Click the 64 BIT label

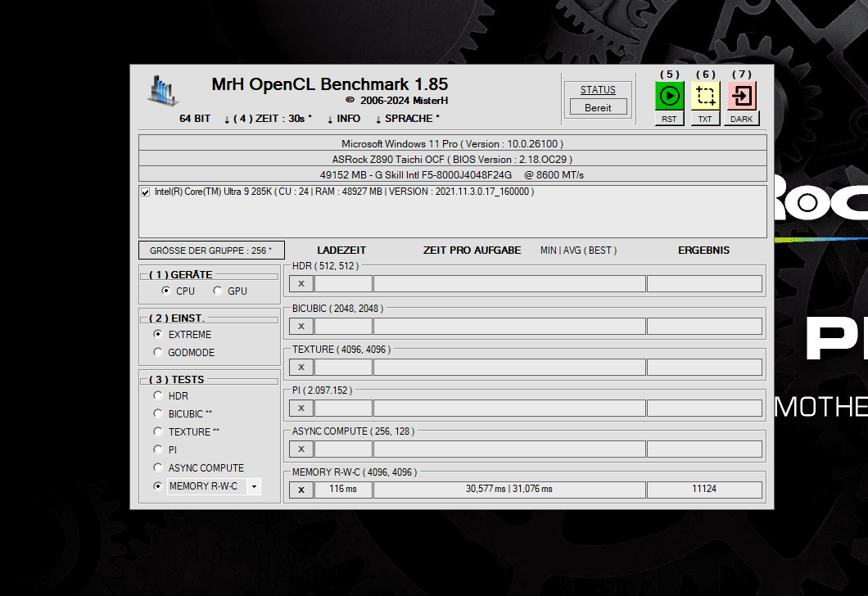[x=195, y=119]
